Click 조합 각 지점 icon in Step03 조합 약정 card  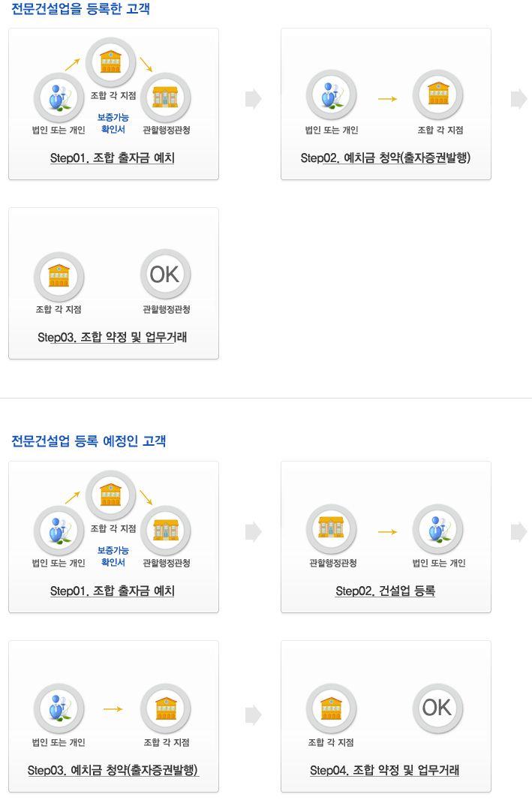pos(59,275)
